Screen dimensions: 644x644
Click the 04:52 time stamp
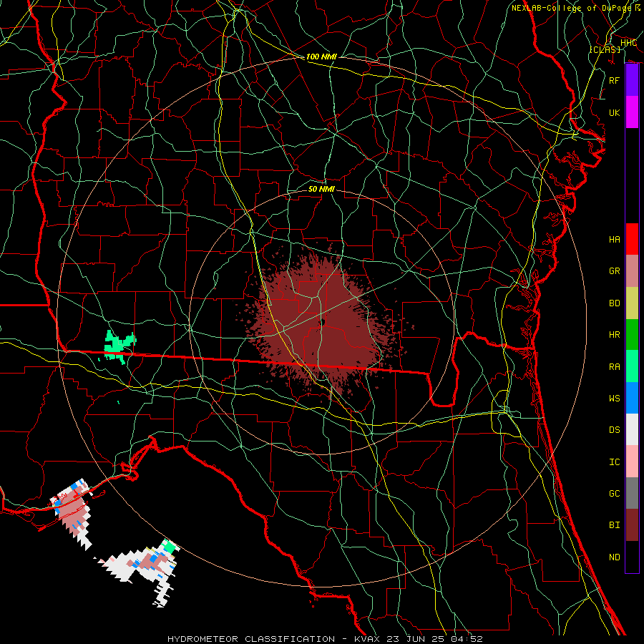pyautogui.click(x=468, y=639)
